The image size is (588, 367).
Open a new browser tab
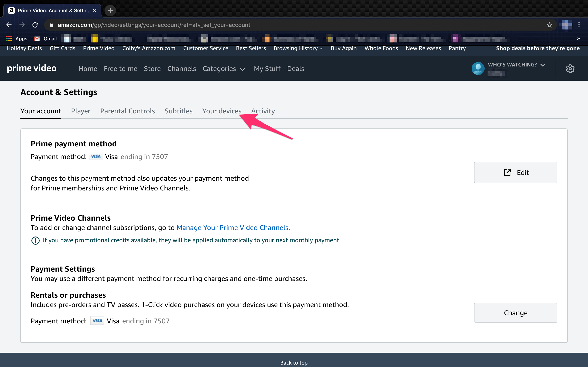[110, 11]
